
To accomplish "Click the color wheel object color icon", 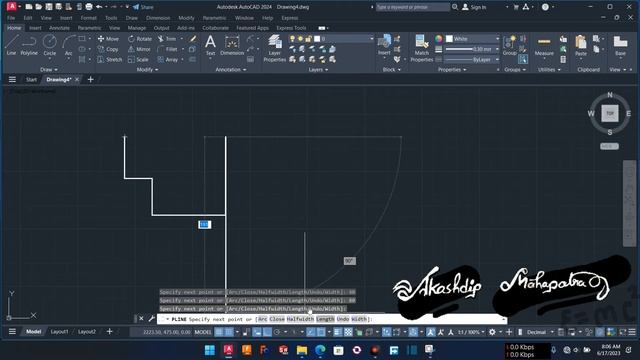I will pyautogui.click(x=438, y=39).
